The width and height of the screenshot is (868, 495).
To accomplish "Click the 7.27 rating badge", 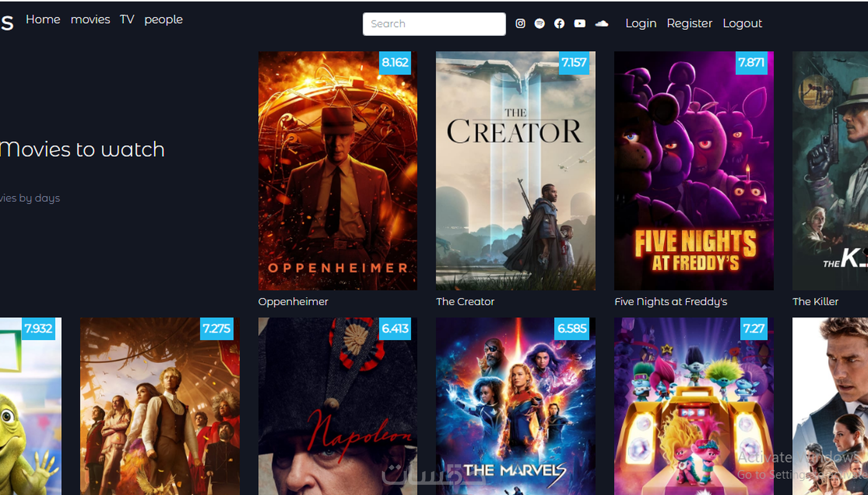I will [x=754, y=329].
